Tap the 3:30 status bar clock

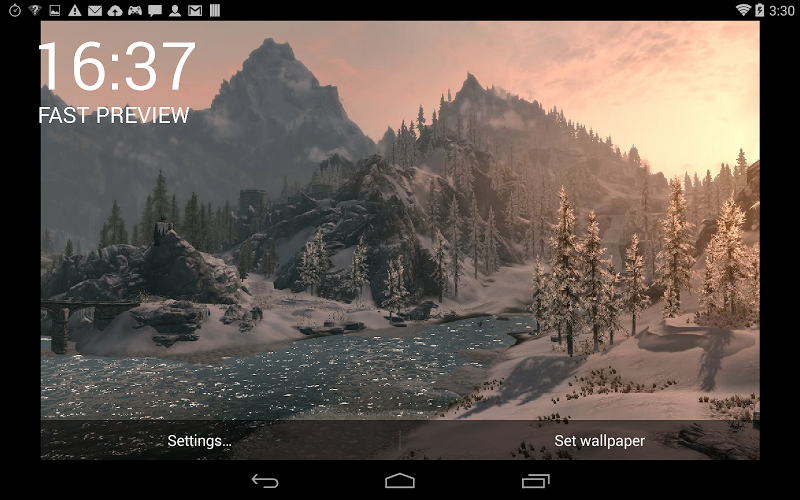click(x=782, y=10)
